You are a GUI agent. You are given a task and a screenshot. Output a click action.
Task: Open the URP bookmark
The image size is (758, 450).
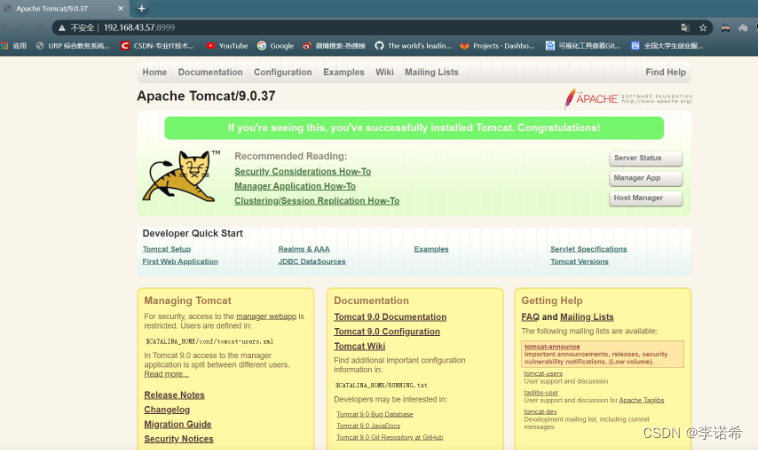point(73,46)
